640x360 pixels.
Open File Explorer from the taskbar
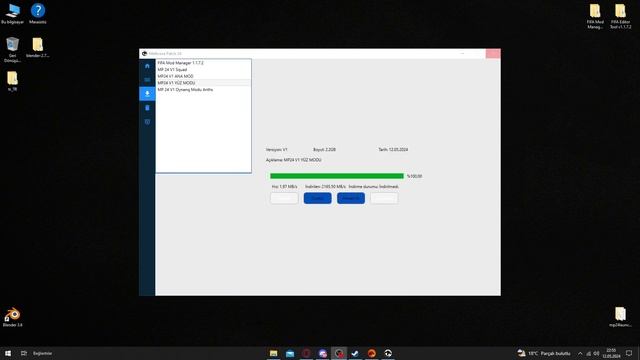pyautogui.click(x=273, y=353)
